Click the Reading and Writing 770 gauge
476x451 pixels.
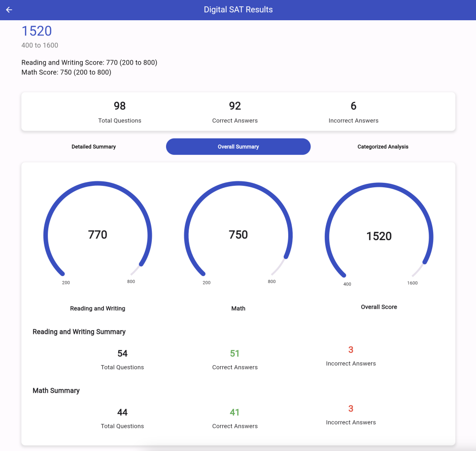click(x=98, y=235)
